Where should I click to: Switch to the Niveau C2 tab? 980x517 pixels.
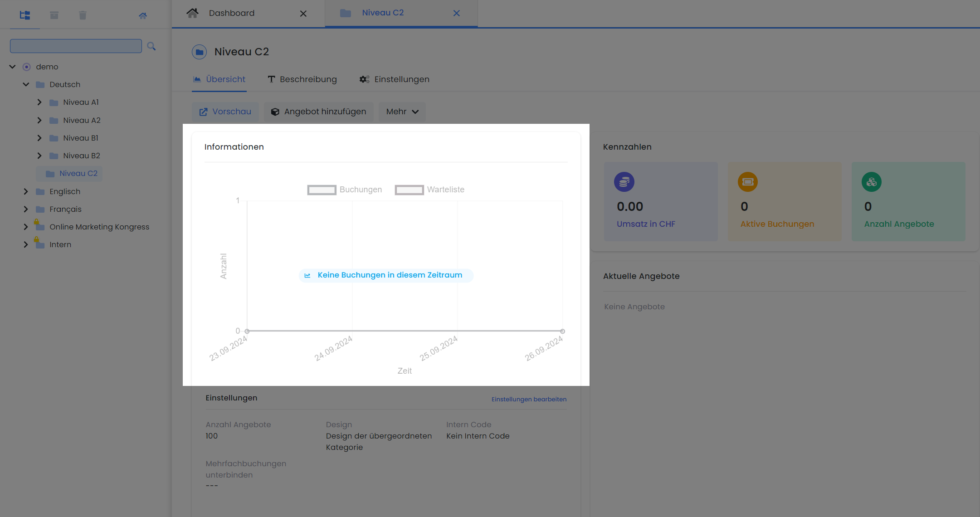pos(383,13)
